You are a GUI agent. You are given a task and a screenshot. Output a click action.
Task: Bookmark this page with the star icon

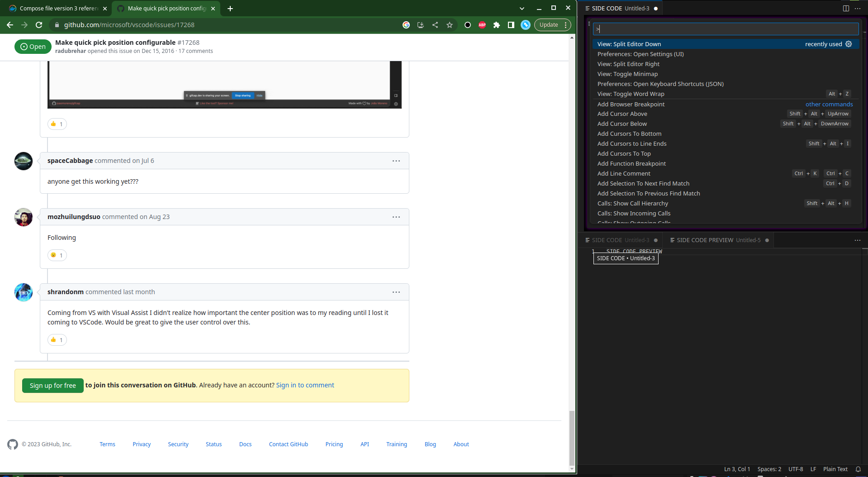point(450,25)
